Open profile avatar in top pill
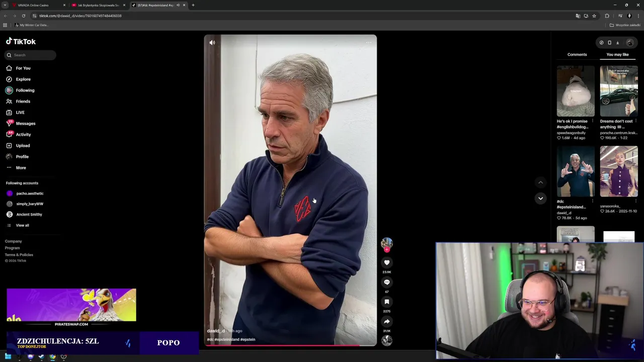This screenshot has width=644, height=362. (630, 43)
